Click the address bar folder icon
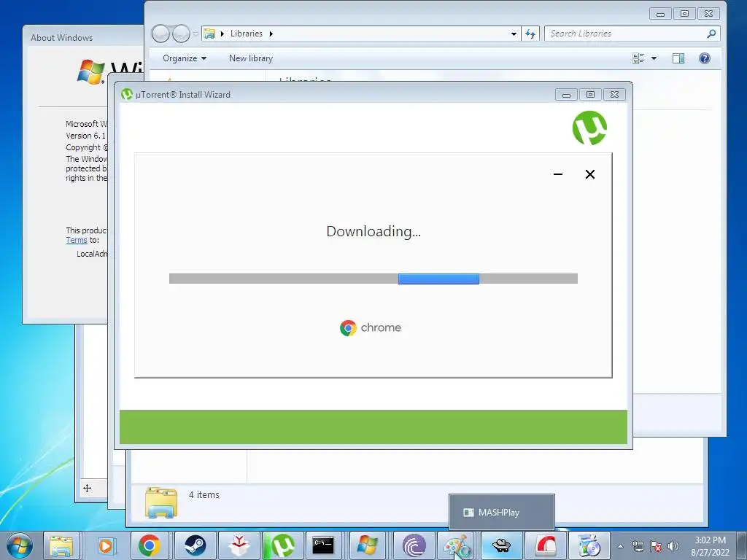This screenshot has width=747, height=560. pyautogui.click(x=209, y=34)
